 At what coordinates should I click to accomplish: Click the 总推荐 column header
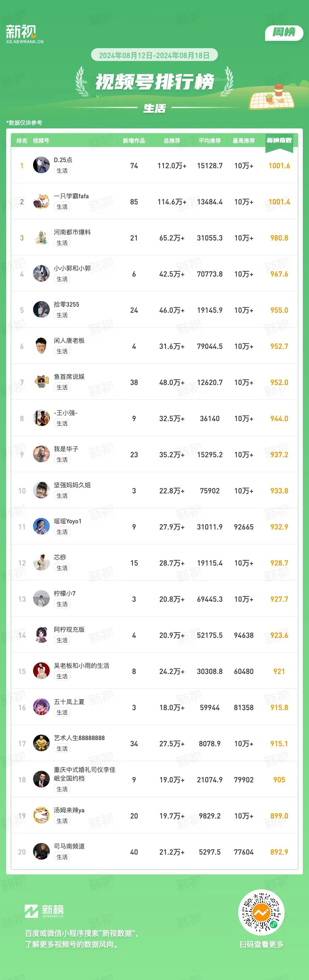172,141
